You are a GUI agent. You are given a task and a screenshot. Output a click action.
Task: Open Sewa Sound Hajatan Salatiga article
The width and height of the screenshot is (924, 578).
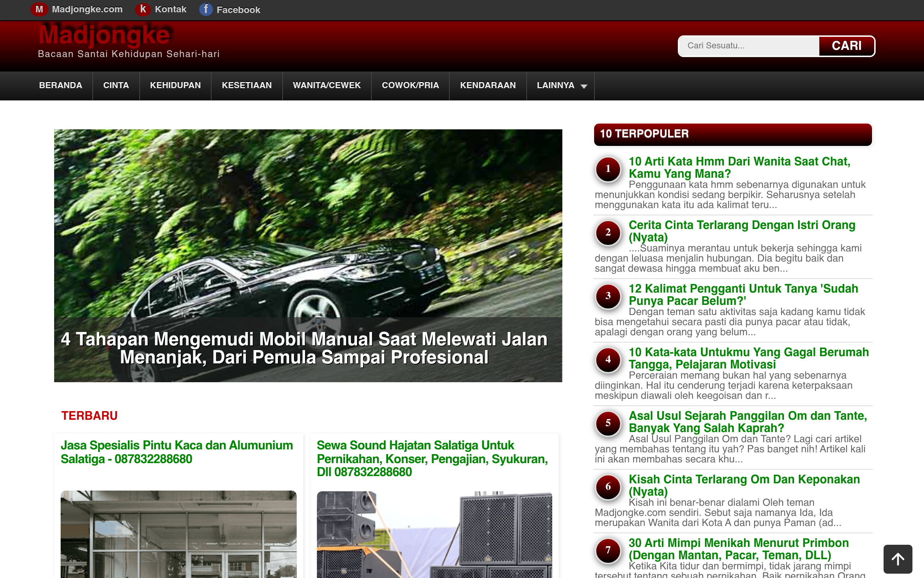[432, 459]
